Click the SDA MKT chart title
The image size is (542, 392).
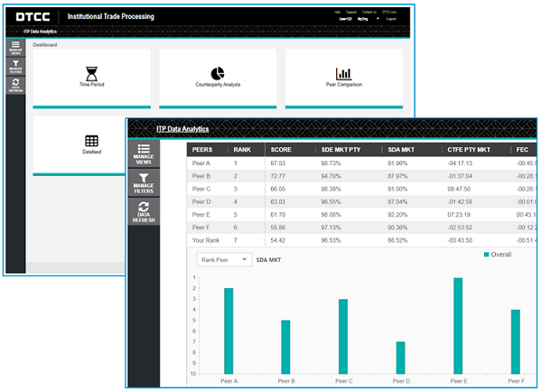click(x=268, y=260)
